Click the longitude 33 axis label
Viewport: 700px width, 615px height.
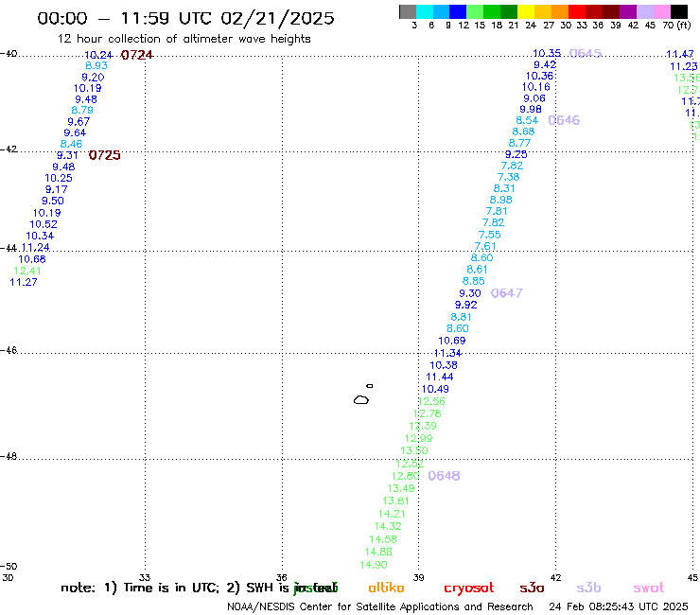pos(145,577)
